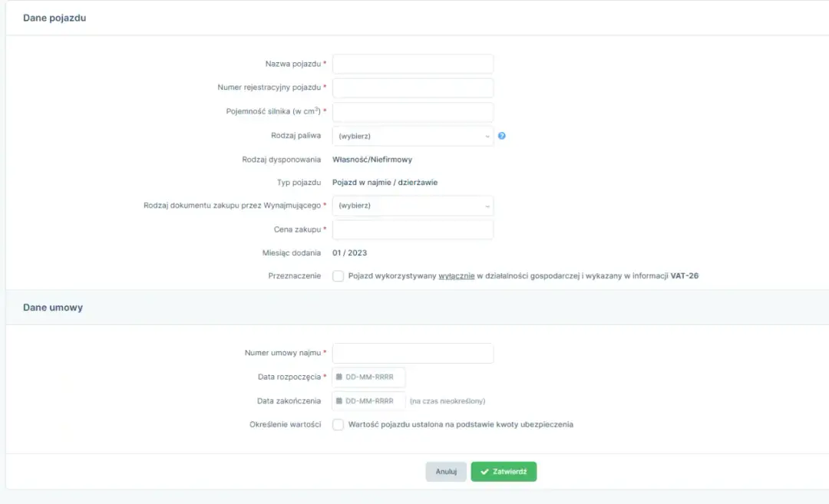Click the underlined word wyłącznie
The image size is (829, 504).
click(455, 276)
